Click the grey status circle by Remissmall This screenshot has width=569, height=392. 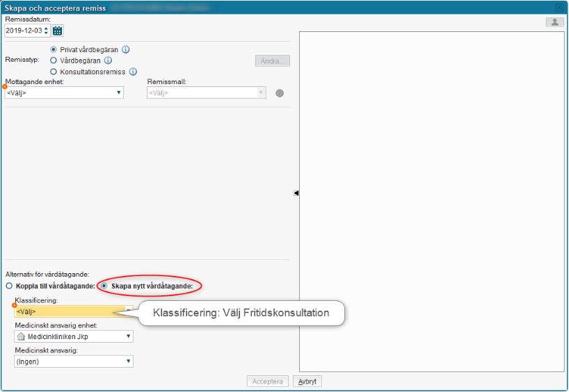[280, 93]
